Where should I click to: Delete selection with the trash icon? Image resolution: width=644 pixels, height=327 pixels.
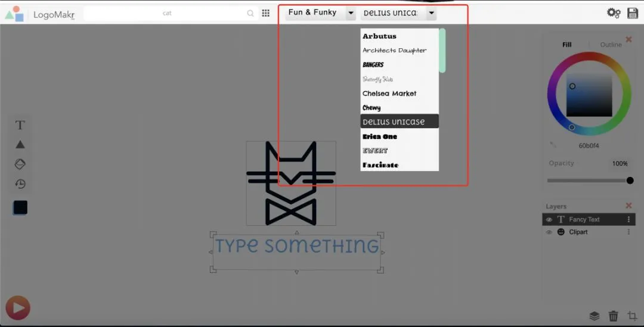[x=613, y=316]
